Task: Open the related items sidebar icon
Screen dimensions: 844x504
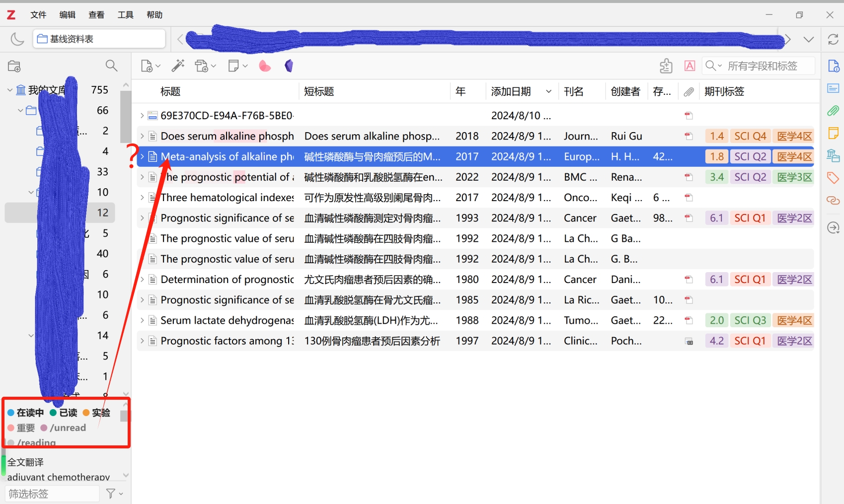Action: pyautogui.click(x=833, y=200)
